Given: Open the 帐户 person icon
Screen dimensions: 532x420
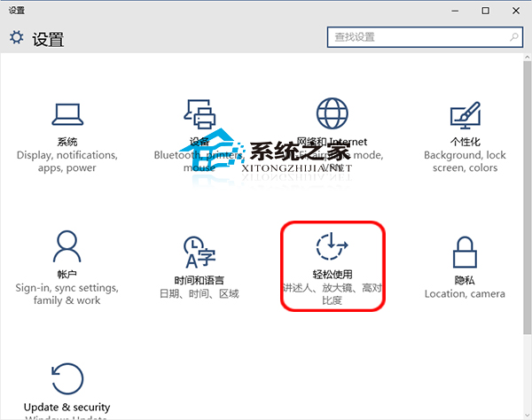Looking at the screenshot, I should click(66, 246).
